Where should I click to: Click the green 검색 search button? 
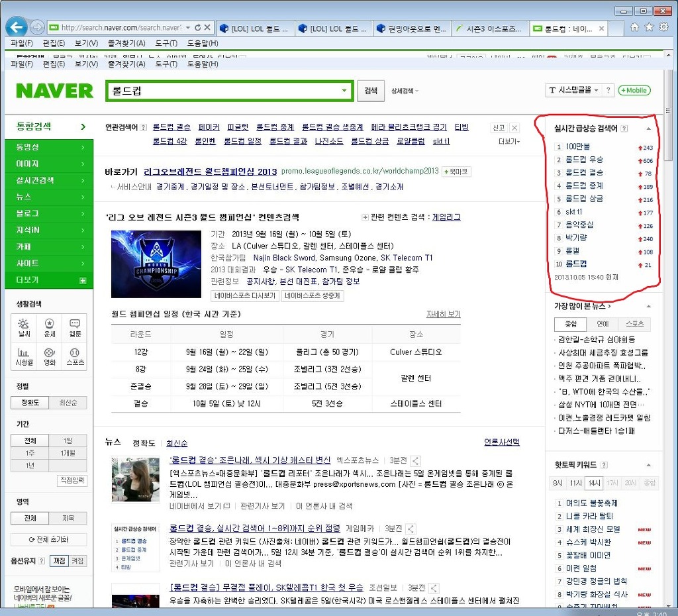(371, 91)
